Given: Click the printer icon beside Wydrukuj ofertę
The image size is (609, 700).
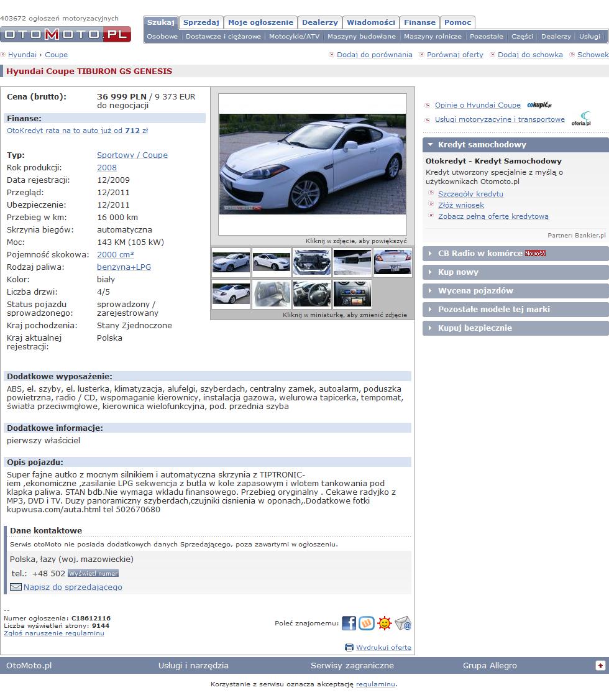Looking at the screenshot, I should [x=349, y=647].
